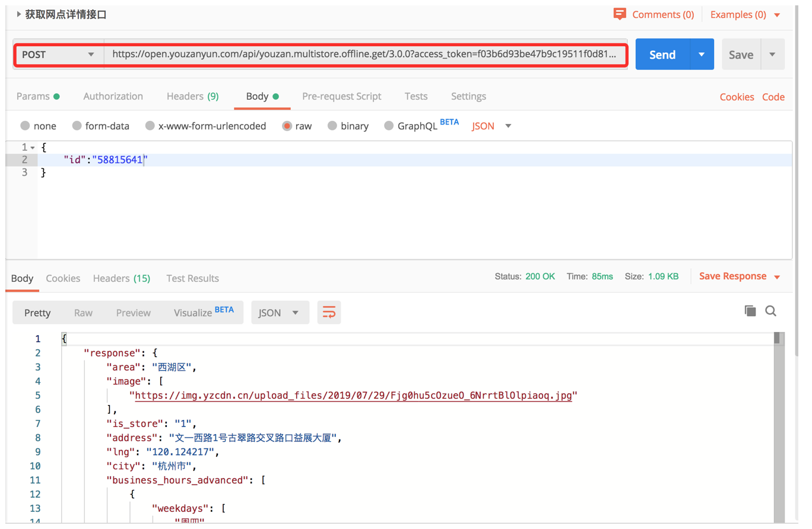The height and width of the screenshot is (529, 812).
Task: Open the Save button dropdown arrow
Action: 772,55
